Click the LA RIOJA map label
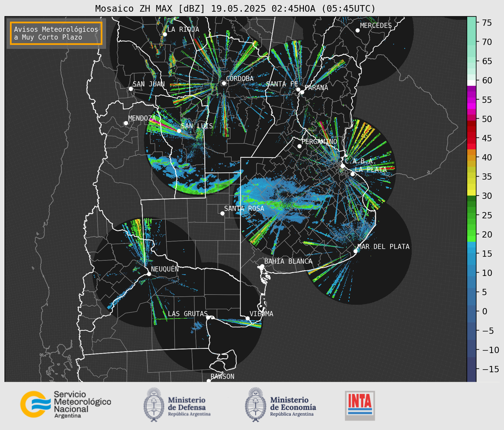 point(183,29)
